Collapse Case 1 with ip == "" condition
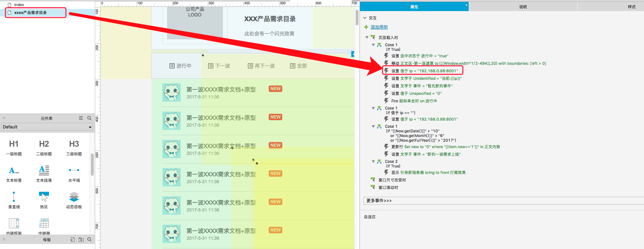 [x=374, y=108]
